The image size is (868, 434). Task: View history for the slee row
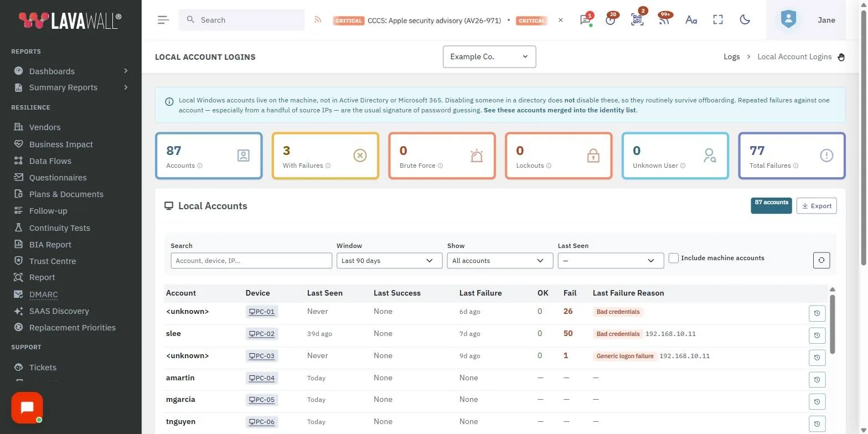coord(817,335)
